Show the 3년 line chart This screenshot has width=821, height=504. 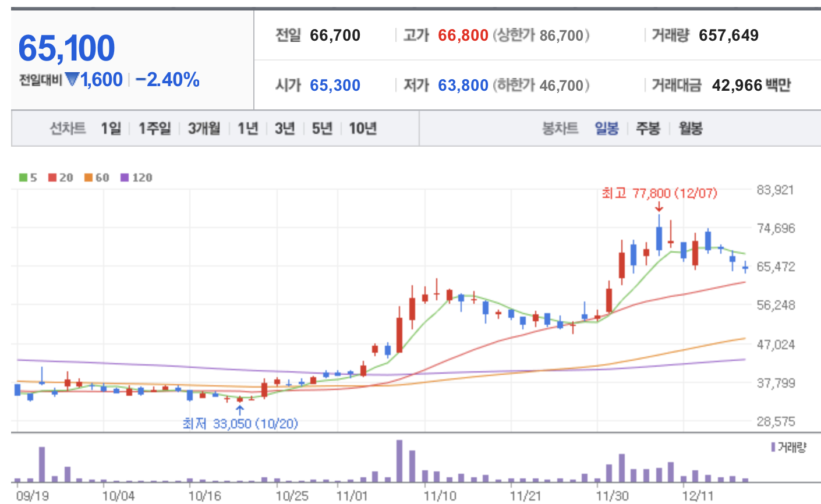coord(285,128)
